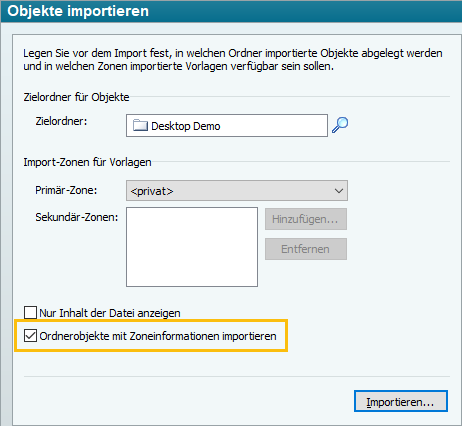Click the Importieren... button
The height and width of the screenshot is (426, 462).
[x=401, y=401]
